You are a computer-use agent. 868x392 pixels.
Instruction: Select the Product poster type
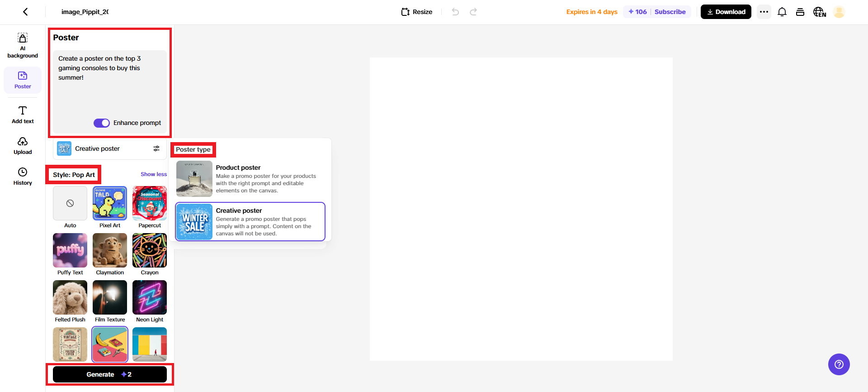(250, 179)
